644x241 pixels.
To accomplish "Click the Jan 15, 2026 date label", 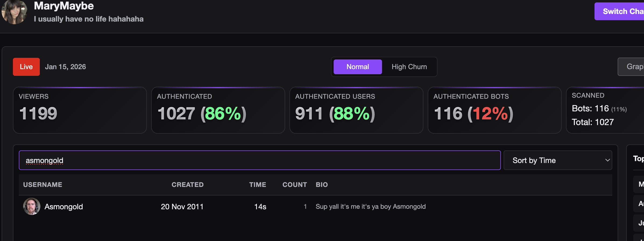I will coord(65,67).
